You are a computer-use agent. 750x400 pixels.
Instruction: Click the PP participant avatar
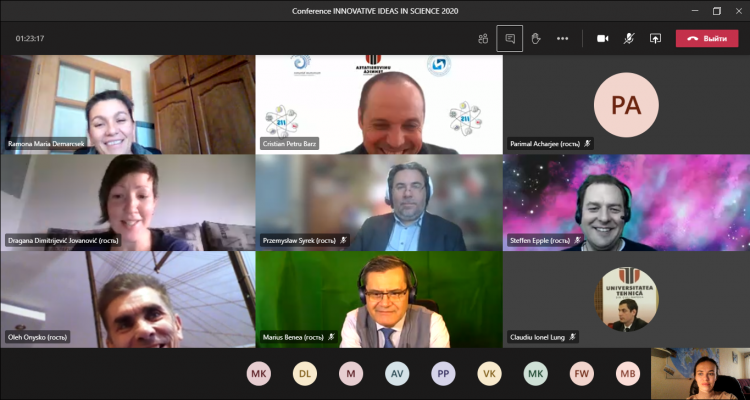443,374
